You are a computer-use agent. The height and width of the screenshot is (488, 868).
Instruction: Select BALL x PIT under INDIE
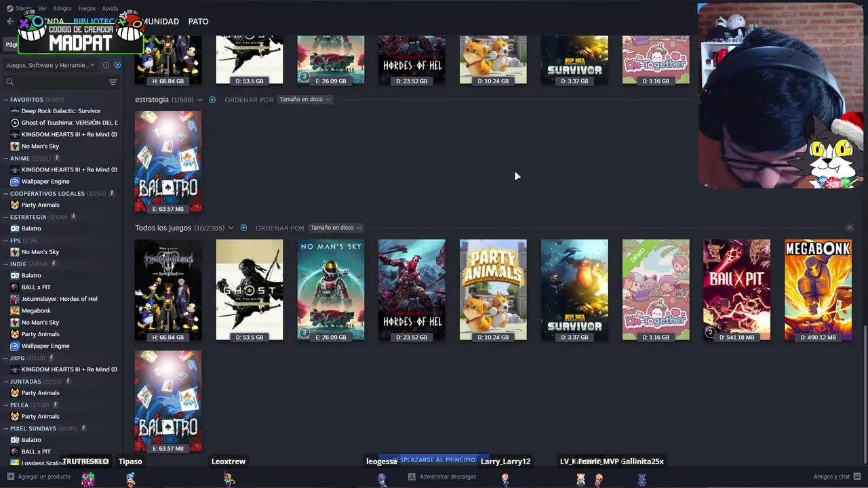(x=36, y=287)
